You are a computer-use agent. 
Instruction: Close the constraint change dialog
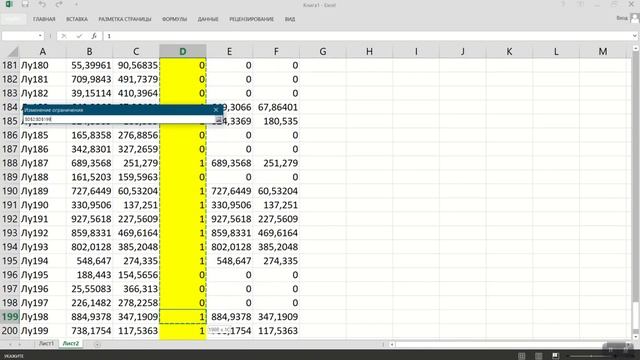click(216, 110)
